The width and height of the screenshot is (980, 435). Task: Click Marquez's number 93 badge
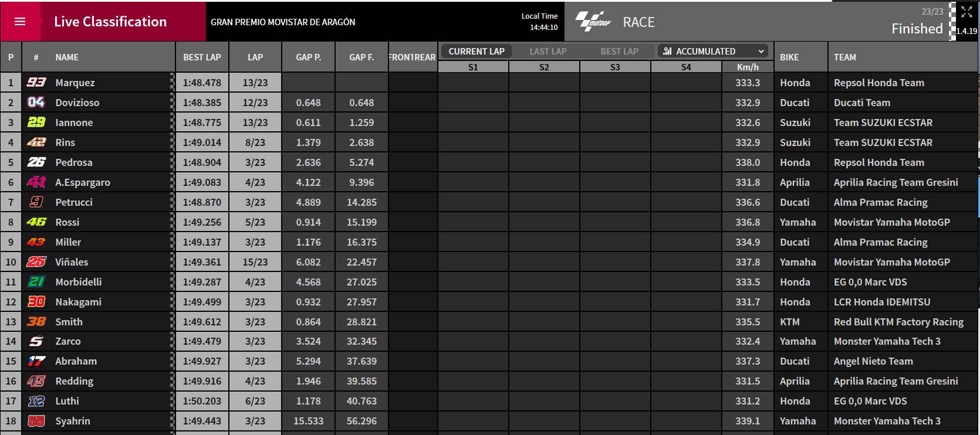click(x=36, y=83)
